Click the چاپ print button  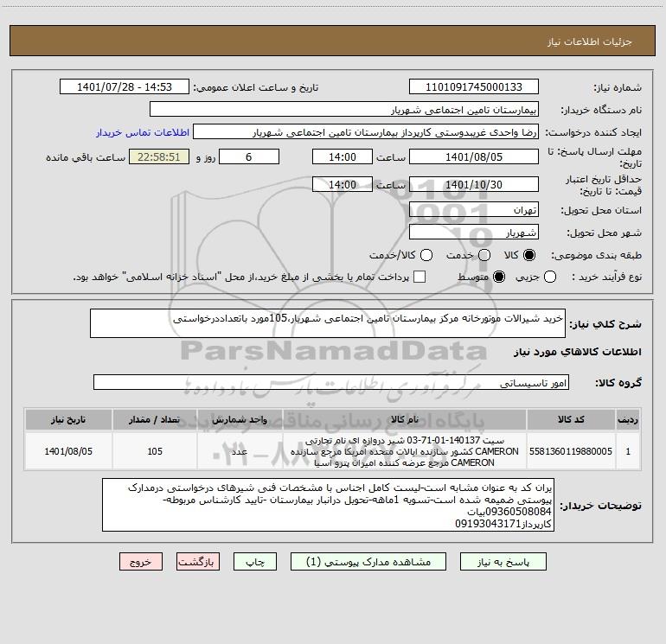pyautogui.click(x=255, y=562)
